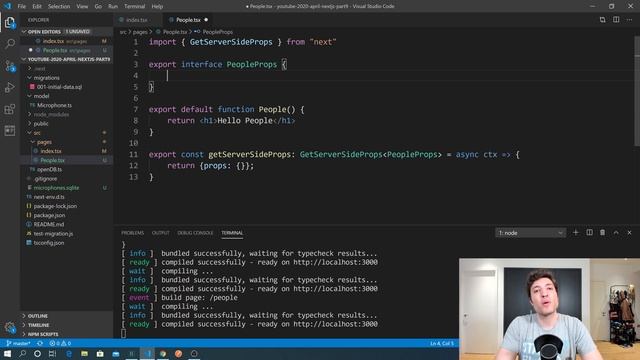Open the Terminal menu
The image size is (640, 360).
pos(135,6)
